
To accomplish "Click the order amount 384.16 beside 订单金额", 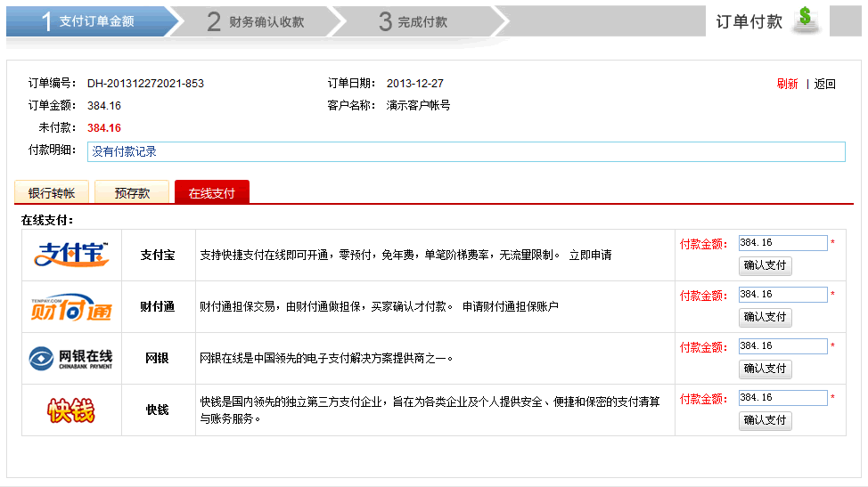I will coord(104,106).
